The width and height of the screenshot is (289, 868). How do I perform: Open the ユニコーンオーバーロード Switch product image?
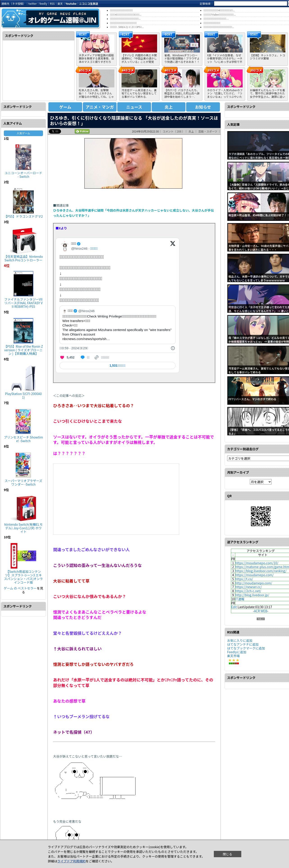click(x=23, y=157)
